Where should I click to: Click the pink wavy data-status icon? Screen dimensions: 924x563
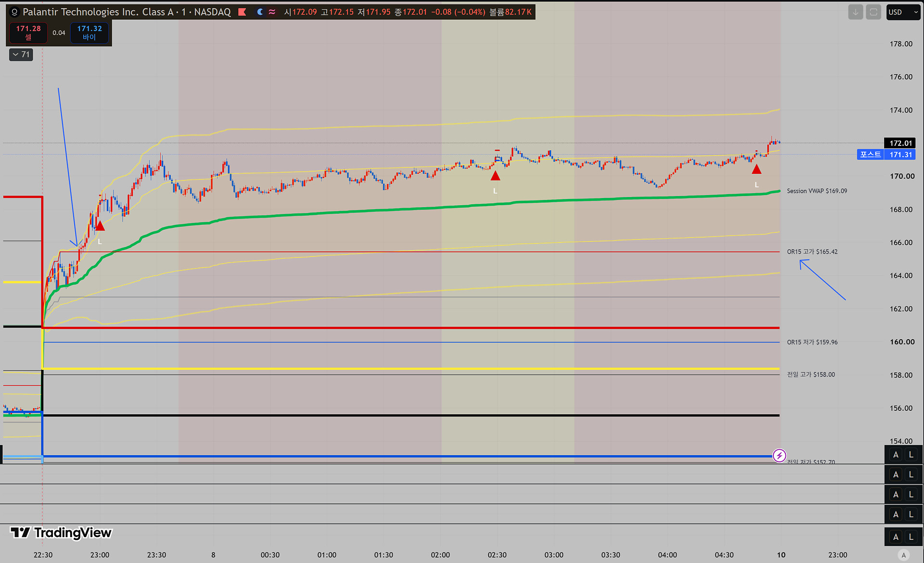tap(272, 12)
